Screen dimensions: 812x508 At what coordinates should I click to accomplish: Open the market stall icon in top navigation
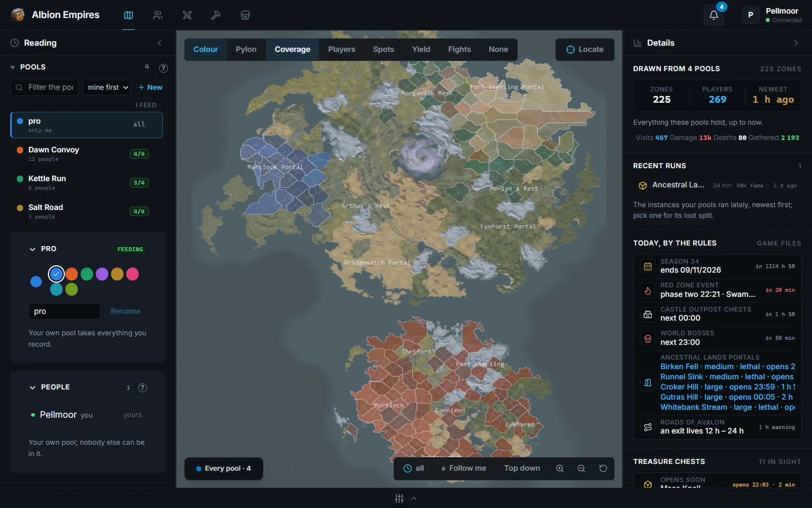pyautogui.click(x=245, y=15)
